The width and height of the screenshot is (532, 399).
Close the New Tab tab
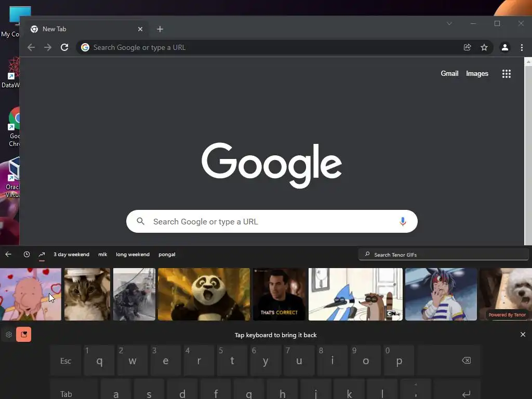pos(140,29)
